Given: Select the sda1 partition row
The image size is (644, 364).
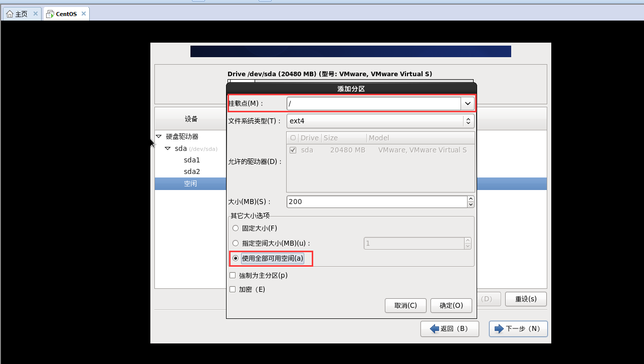Looking at the screenshot, I should coord(191,160).
